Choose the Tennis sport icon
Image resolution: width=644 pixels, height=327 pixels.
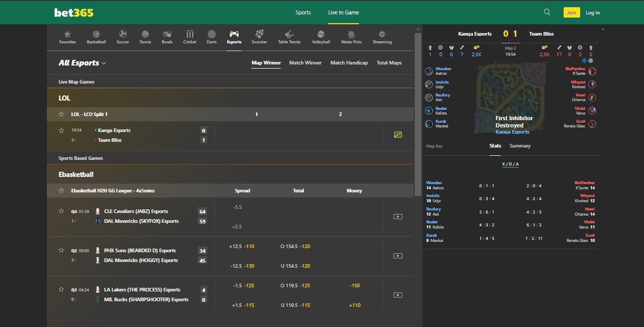coord(145,37)
